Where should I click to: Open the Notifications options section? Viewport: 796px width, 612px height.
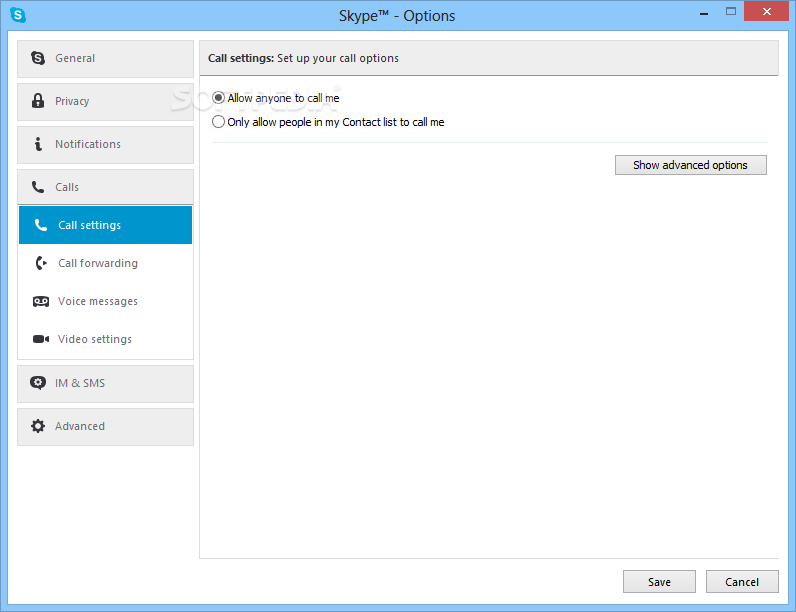click(x=106, y=145)
